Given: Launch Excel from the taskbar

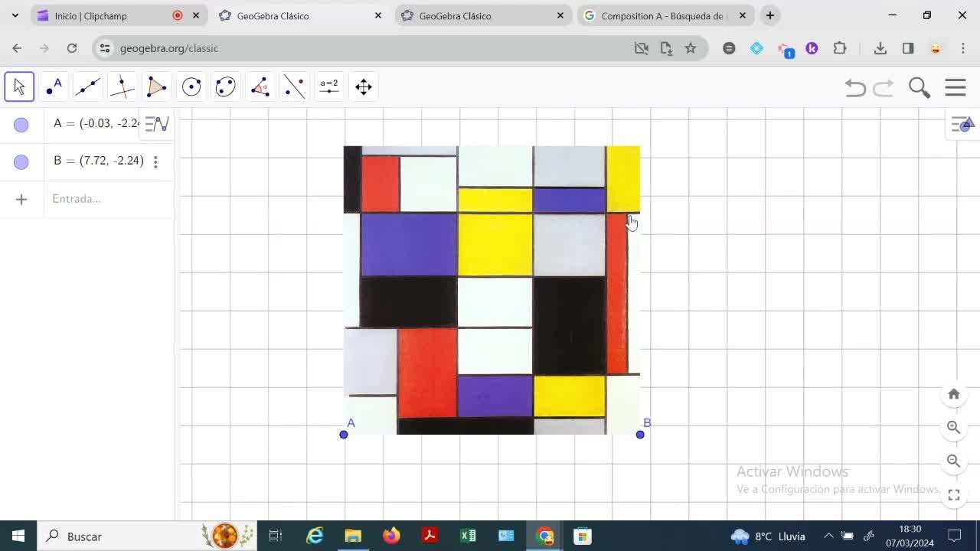Looking at the screenshot, I should [x=468, y=536].
